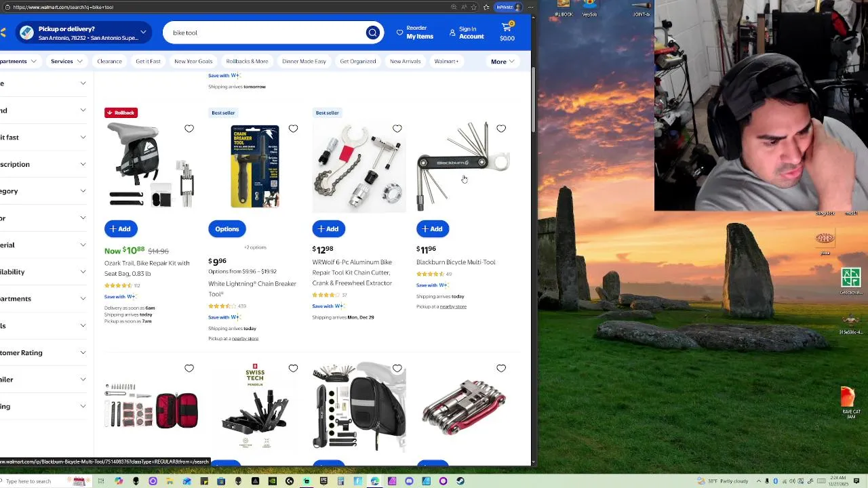This screenshot has height=488, width=868.
Task: Add WRWolf Bike Repair Tool Kit to cart
Action: (x=329, y=229)
